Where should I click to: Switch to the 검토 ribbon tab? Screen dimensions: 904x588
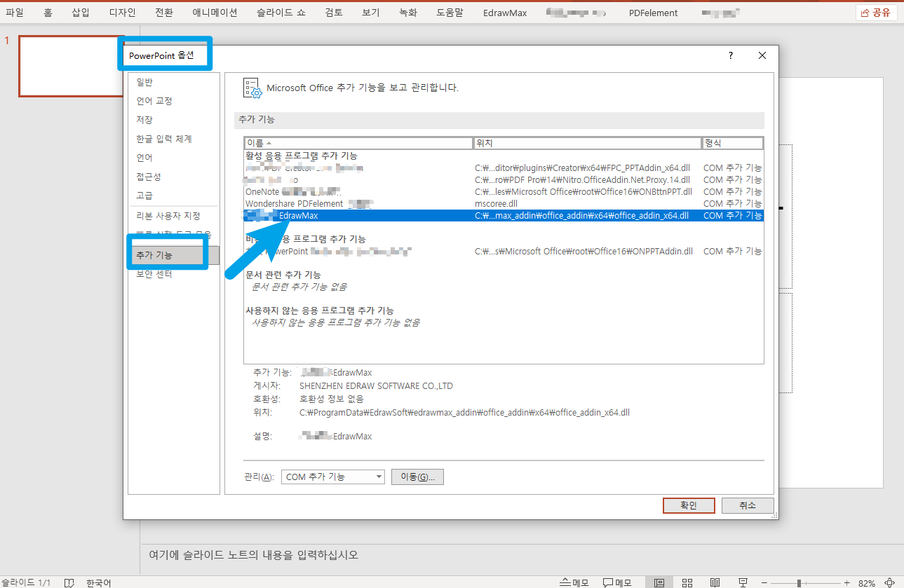click(335, 13)
